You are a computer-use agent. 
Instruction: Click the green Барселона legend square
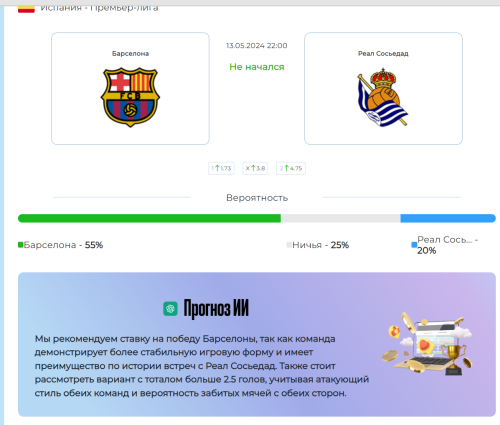click(x=20, y=245)
